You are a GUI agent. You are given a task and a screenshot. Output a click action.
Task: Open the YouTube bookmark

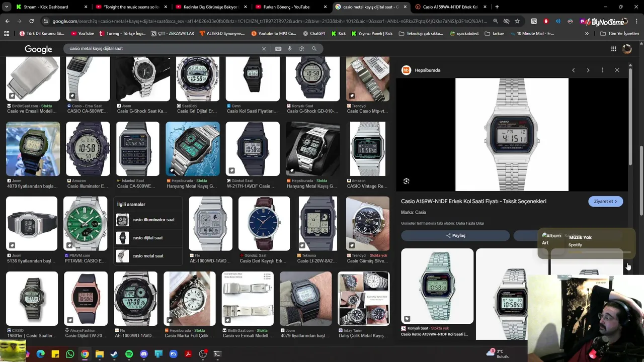click(83, 33)
